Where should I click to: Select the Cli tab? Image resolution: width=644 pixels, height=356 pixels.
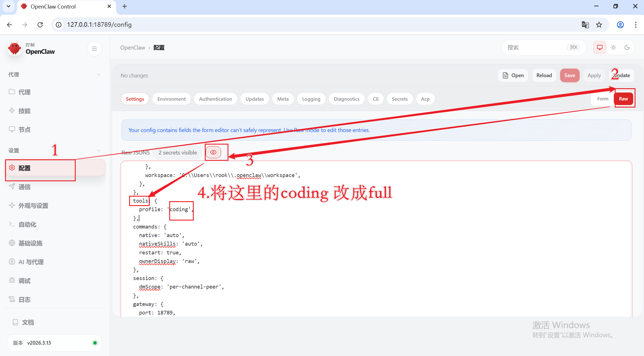[x=376, y=99]
